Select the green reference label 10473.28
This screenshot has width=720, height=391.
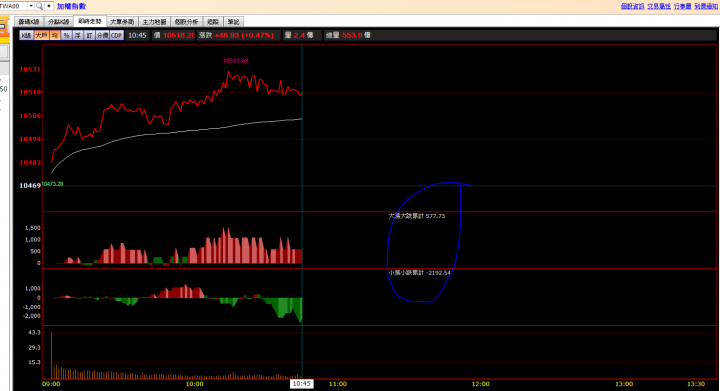pos(52,184)
